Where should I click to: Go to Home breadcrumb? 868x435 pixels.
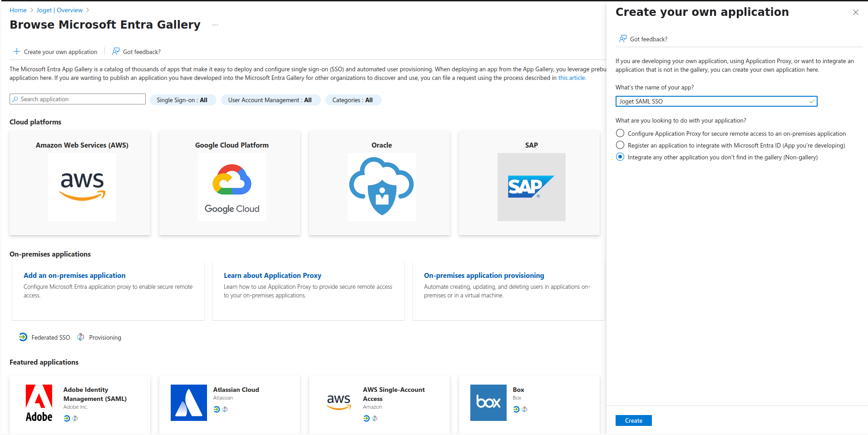[18, 10]
